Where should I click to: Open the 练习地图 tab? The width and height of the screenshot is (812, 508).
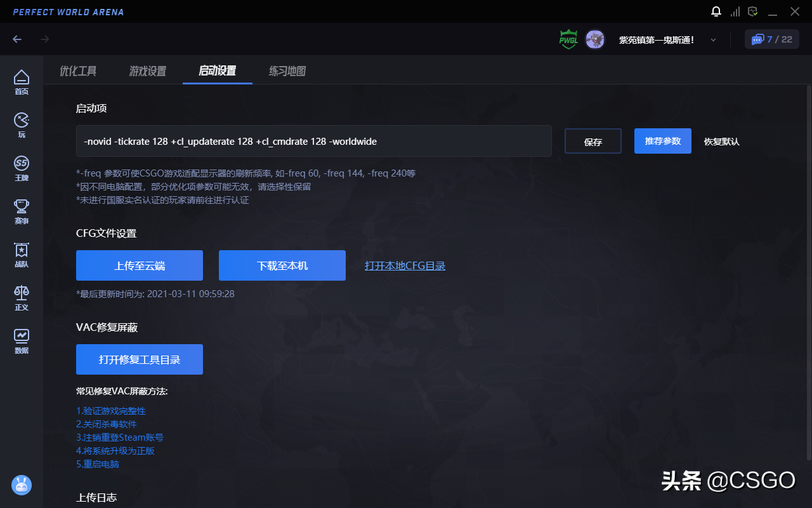coord(287,70)
